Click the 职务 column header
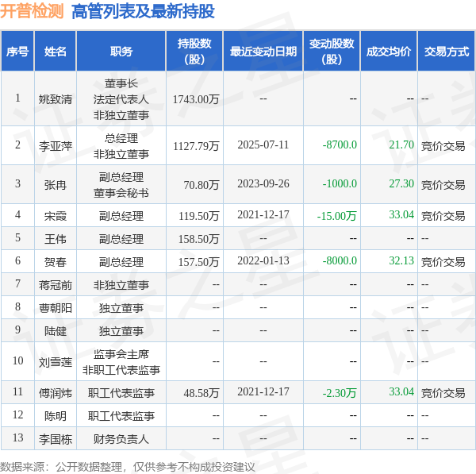The image size is (476, 474). click(121, 51)
